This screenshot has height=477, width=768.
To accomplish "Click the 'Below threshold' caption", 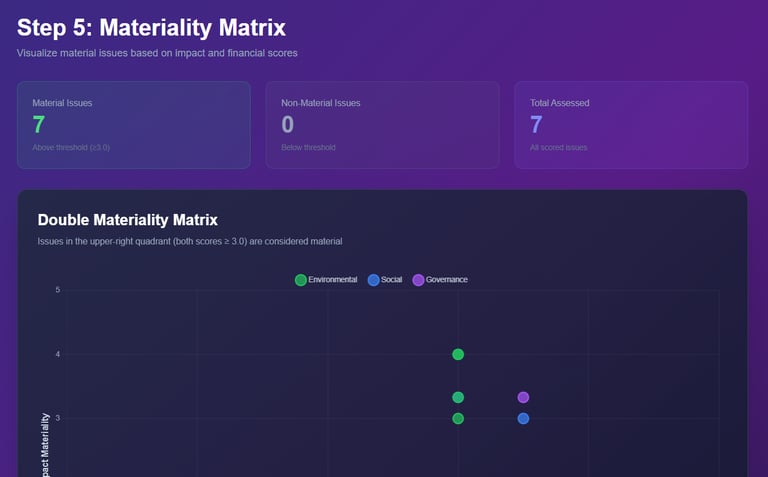I will (308, 147).
